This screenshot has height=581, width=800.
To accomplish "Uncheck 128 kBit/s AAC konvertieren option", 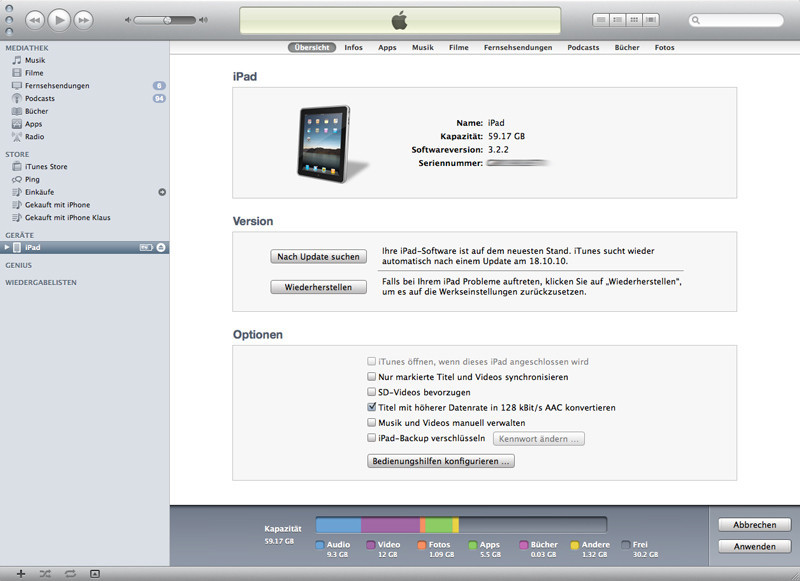I will [x=371, y=407].
